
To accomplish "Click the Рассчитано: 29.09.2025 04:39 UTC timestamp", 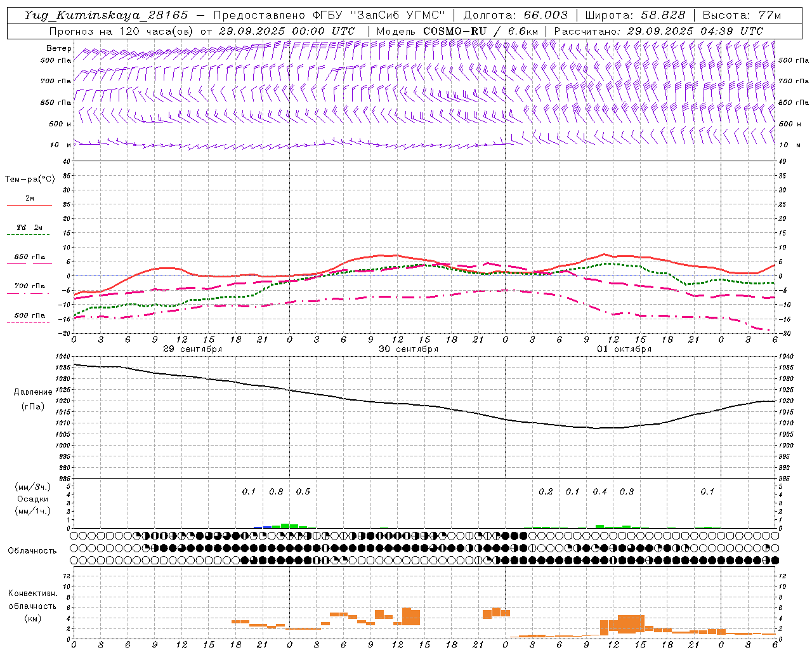I will pyautogui.click(x=658, y=31).
